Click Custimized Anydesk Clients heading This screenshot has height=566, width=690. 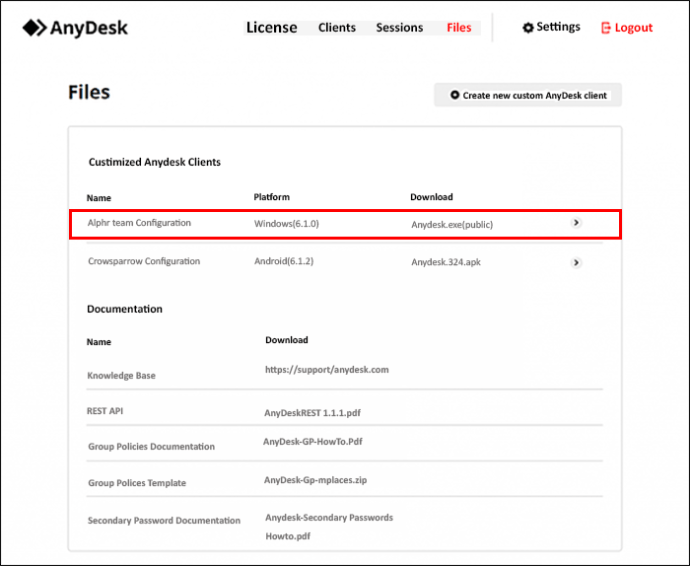(154, 162)
